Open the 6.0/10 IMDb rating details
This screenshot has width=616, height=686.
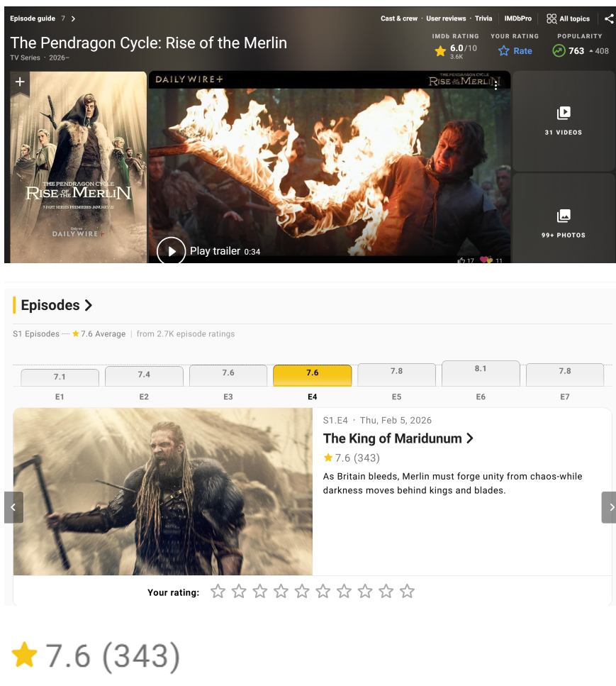pyautogui.click(x=456, y=51)
